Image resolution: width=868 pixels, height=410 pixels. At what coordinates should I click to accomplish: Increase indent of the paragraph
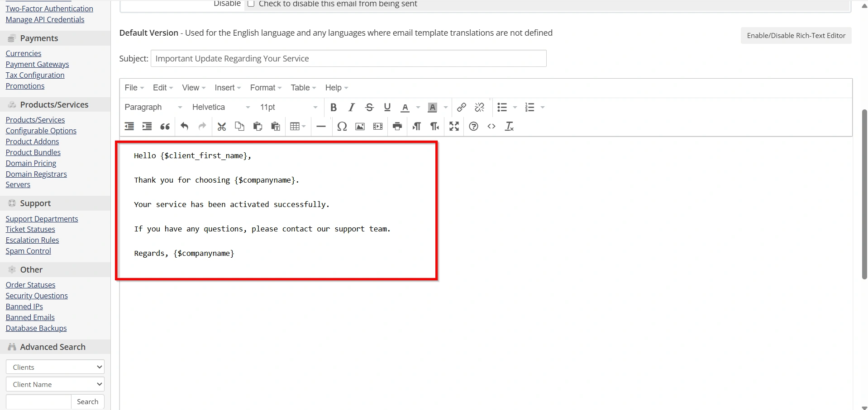click(x=147, y=127)
